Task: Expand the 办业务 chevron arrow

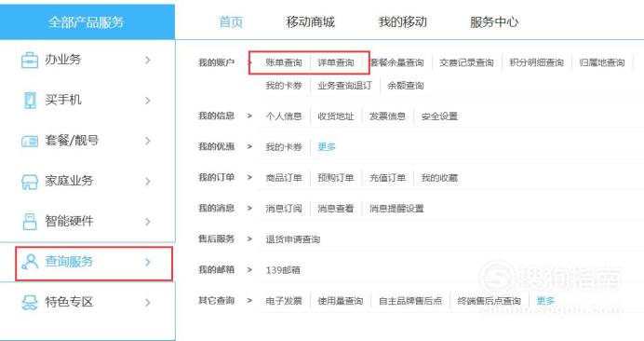Action: click(x=148, y=60)
